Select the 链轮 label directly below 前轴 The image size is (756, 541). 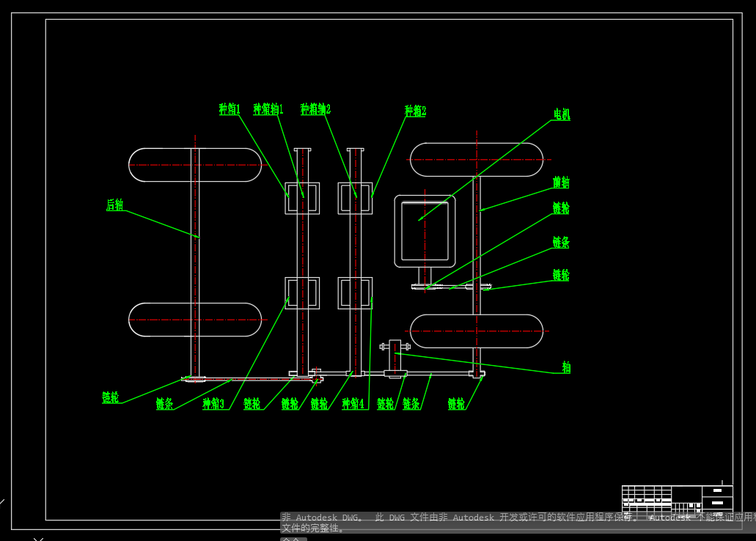tap(561, 207)
